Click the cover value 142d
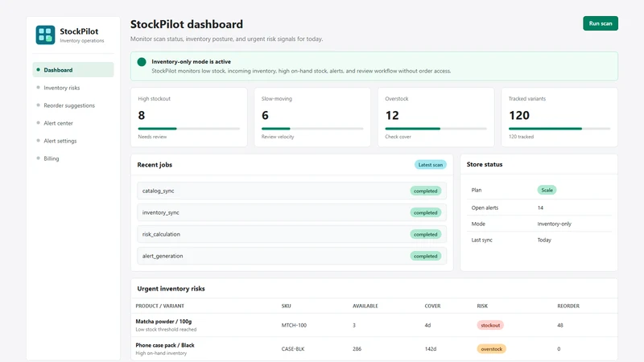This screenshot has height=362, width=644. pyautogui.click(x=431, y=349)
